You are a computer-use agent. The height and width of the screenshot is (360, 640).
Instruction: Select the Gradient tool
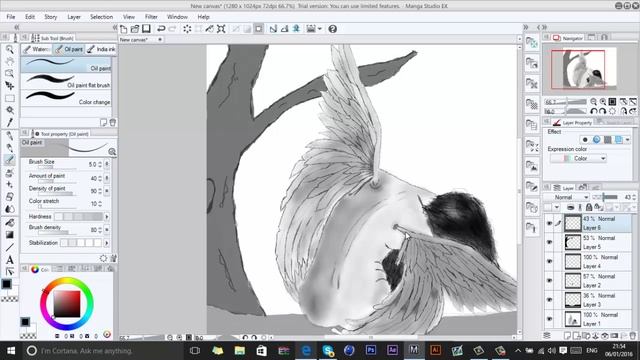(x=9, y=235)
